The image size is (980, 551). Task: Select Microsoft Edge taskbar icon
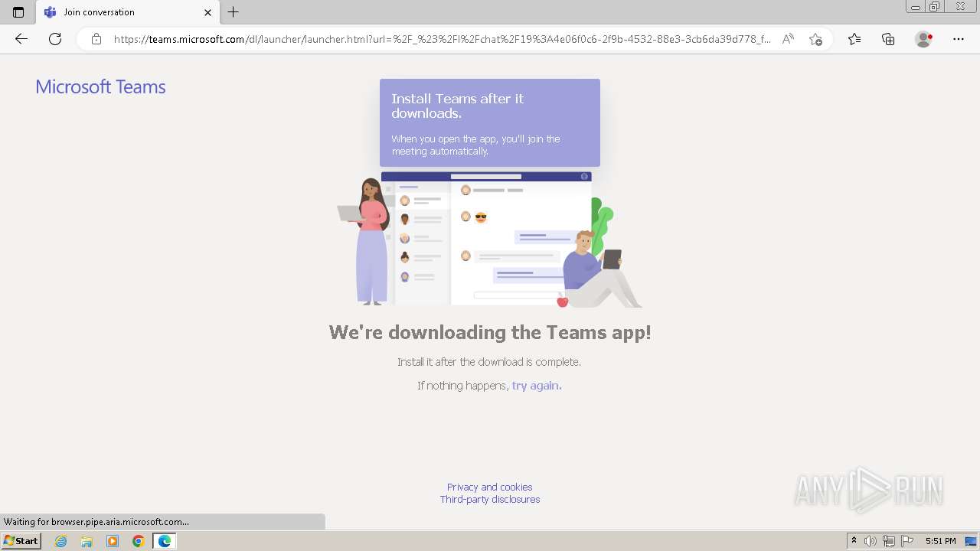165,541
